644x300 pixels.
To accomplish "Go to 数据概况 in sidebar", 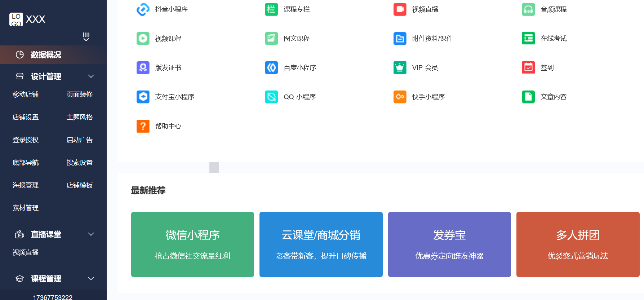I will [x=46, y=55].
